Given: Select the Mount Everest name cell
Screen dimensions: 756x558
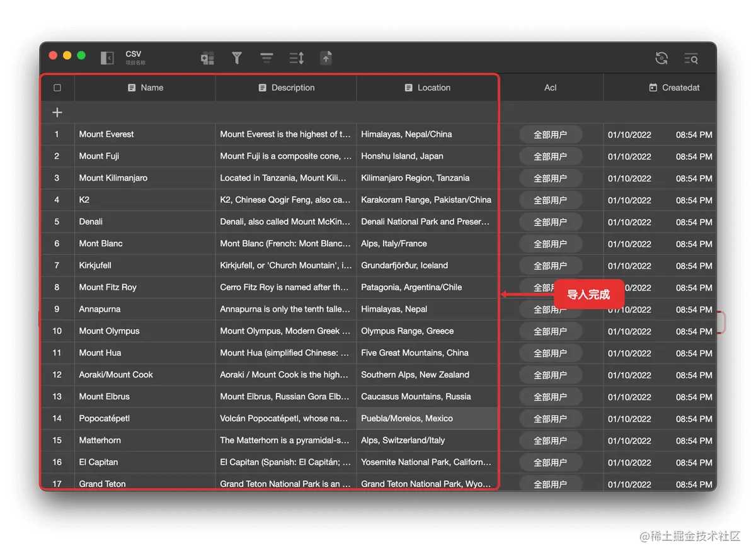Looking at the screenshot, I should (x=145, y=134).
